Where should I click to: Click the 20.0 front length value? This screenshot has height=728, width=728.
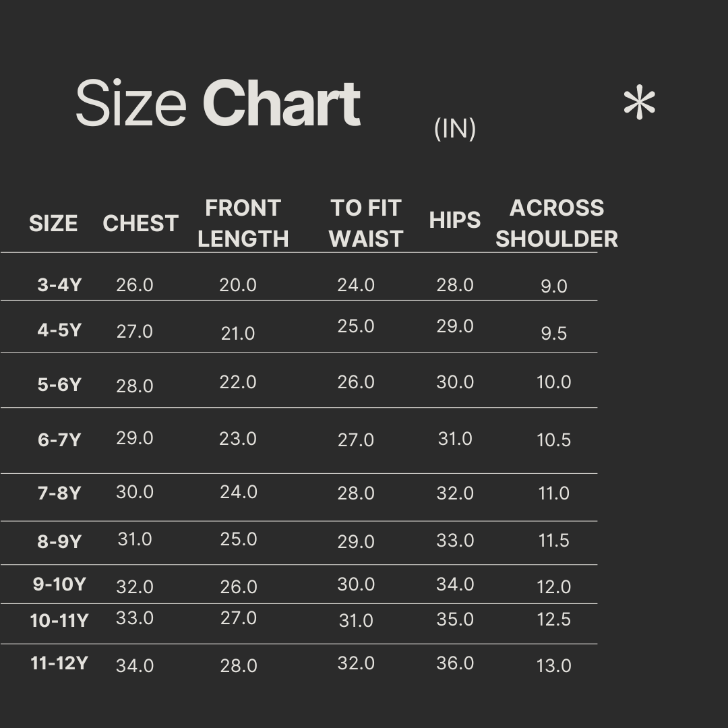tap(238, 285)
